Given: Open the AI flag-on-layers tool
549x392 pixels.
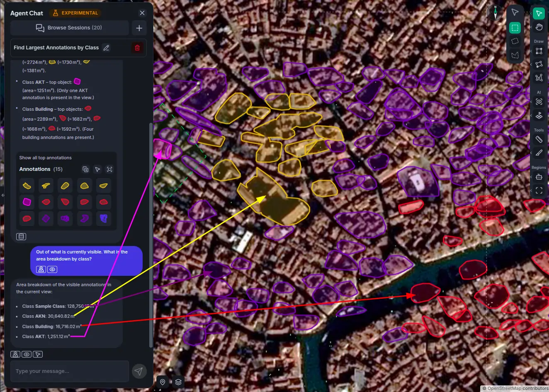Looking at the screenshot, I should tap(539, 115).
